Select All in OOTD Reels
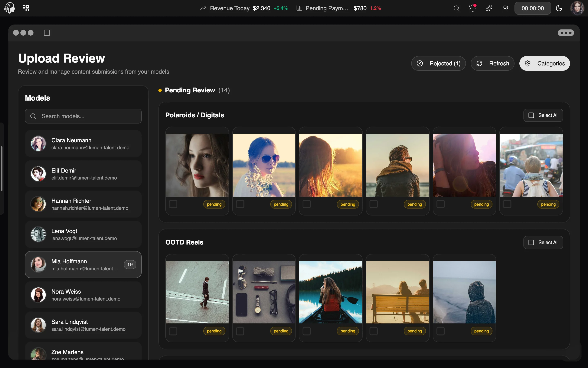588x368 pixels. click(x=543, y=242)
